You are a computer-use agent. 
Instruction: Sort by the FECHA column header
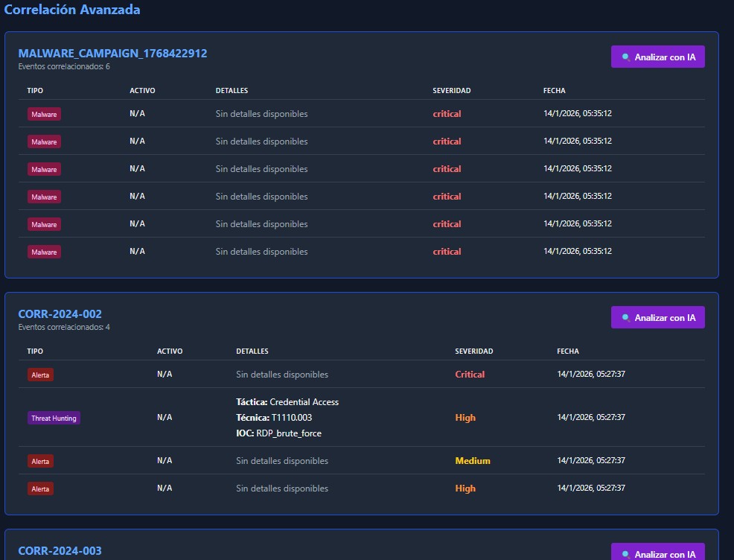click(x=554, y=90)
